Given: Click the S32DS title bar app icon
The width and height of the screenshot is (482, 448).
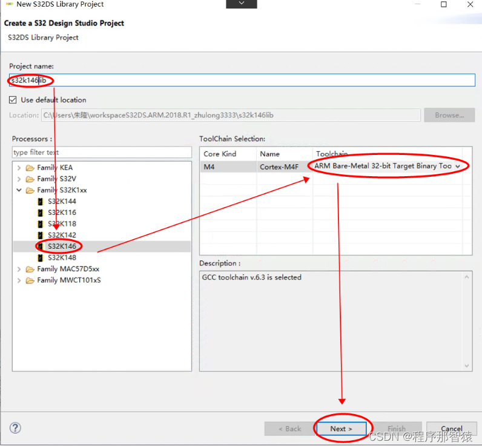Looking at the screenshot, I should click(x=10, y=4).
